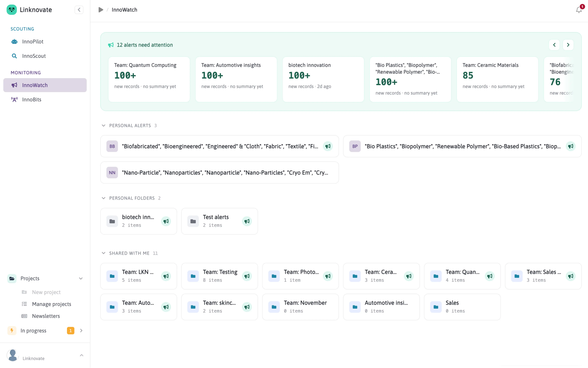
Task: Click megaphone icon on Team: Sales folder
Action: point(570,276)
